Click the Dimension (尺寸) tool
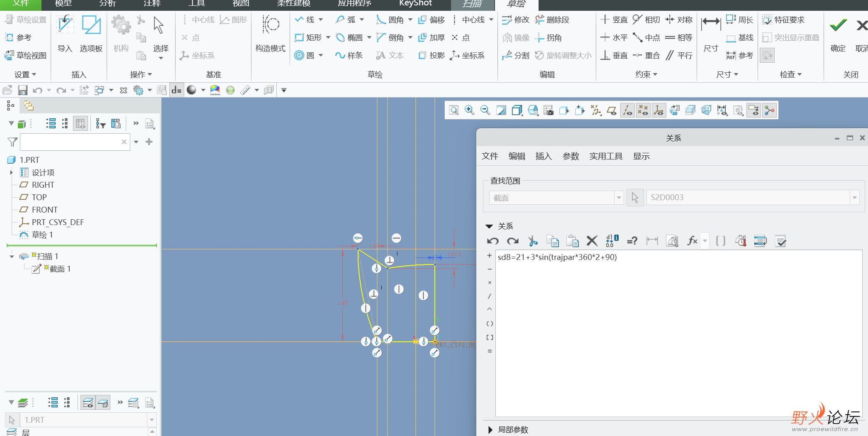 pos(711,34)
